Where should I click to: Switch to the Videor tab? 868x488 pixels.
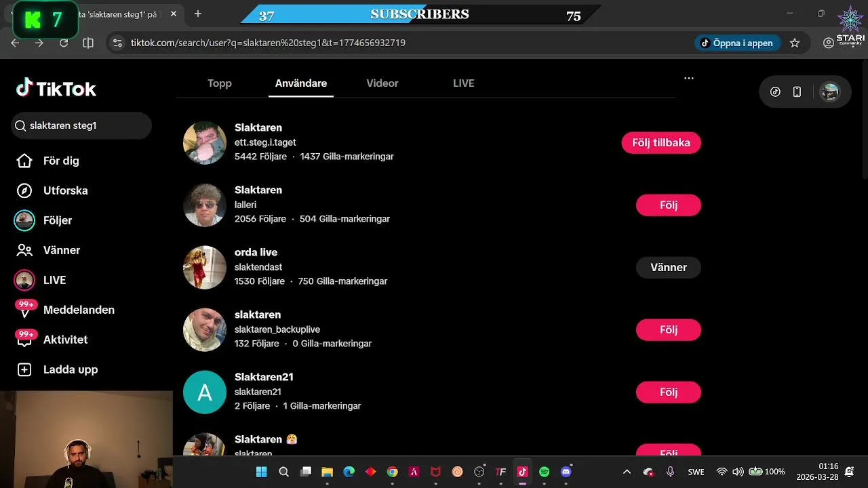click(x=382, y=83)
